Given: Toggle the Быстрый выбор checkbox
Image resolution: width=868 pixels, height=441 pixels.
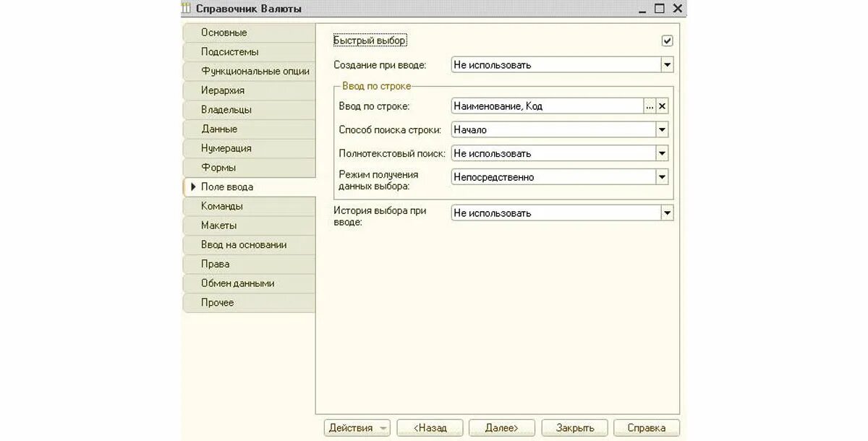Looking at the screenshot, I should pyautogui.click(x=667, y=41).
